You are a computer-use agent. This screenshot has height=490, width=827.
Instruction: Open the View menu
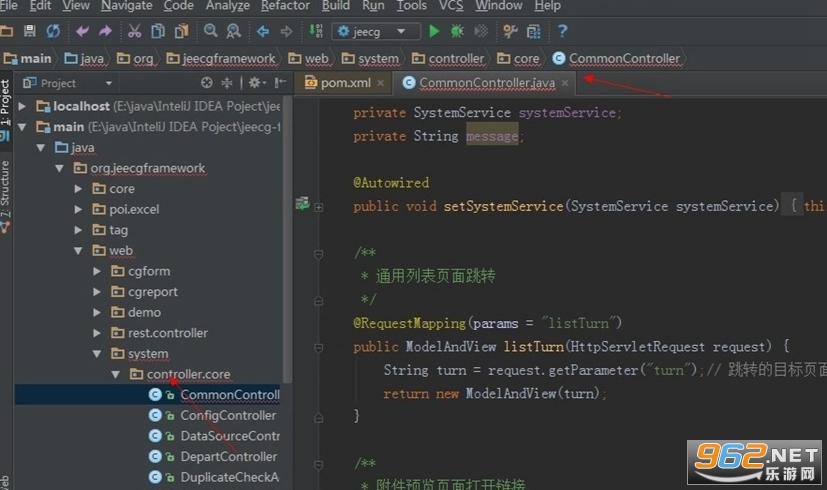(76, 6)
